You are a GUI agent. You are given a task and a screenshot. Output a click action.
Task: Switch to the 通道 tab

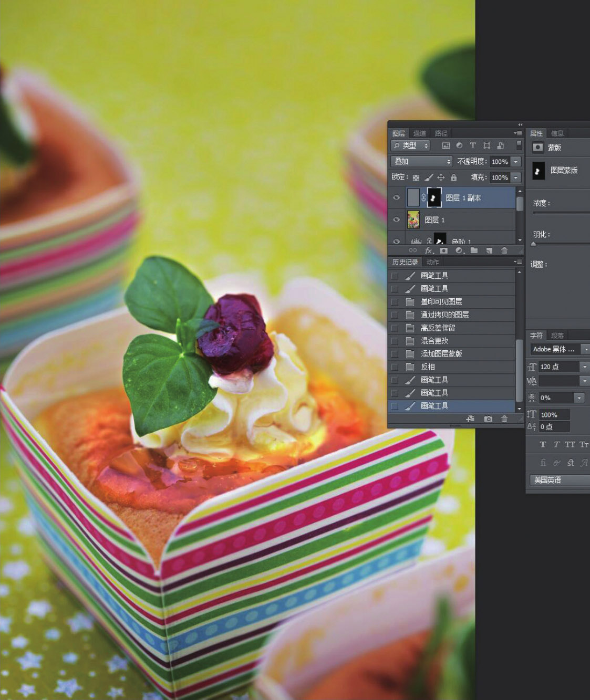(419, 133)
